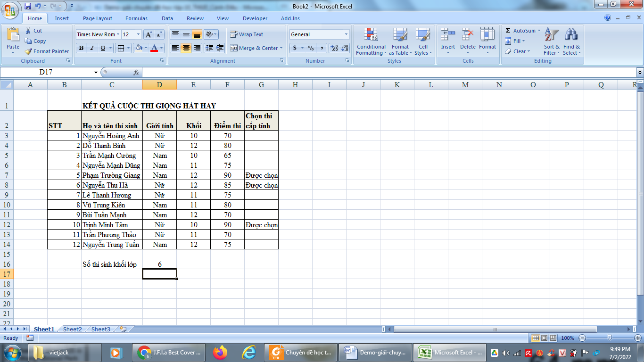Toggle Bold formatting
644x362 pixels.
click(81, 48)
